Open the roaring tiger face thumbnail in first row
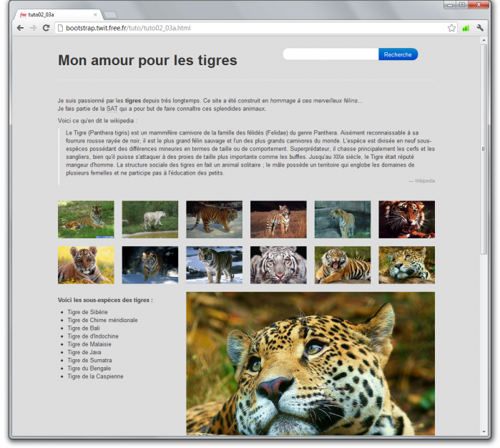Screen dimensions: 500x448 407,220
